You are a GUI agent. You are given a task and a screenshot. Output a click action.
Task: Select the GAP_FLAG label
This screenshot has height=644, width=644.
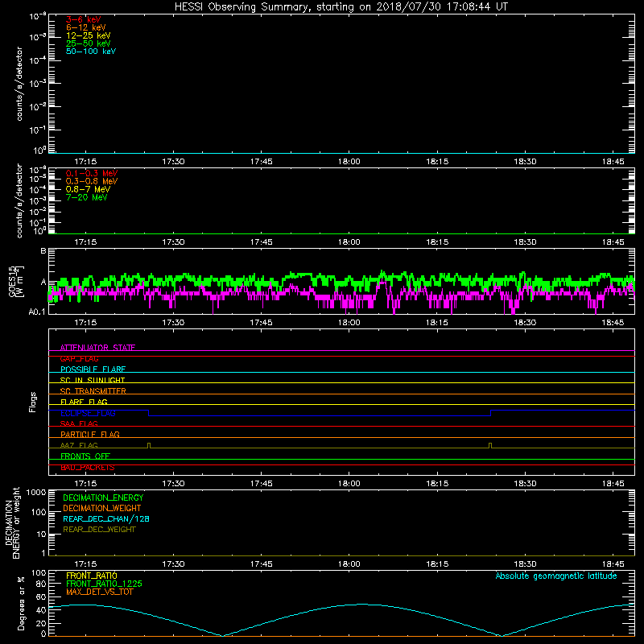point(79,358)
